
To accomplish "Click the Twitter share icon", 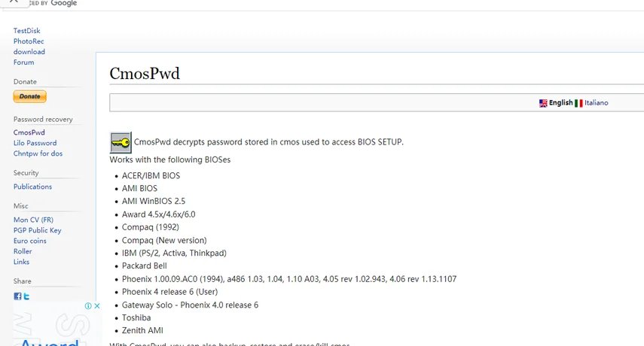I will (26, 296).
